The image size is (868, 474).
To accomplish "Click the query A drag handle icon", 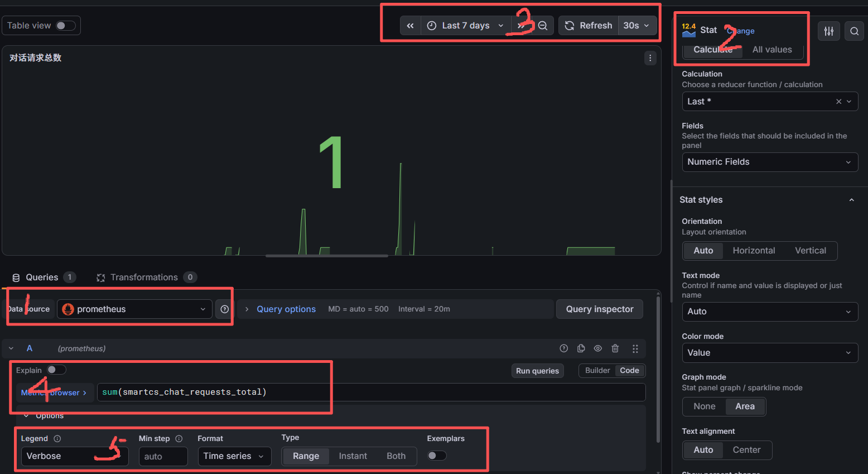I will (635, 348).
